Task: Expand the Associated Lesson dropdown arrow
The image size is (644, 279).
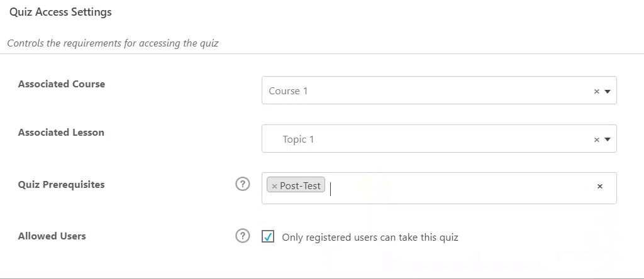Action: (608, 139)
